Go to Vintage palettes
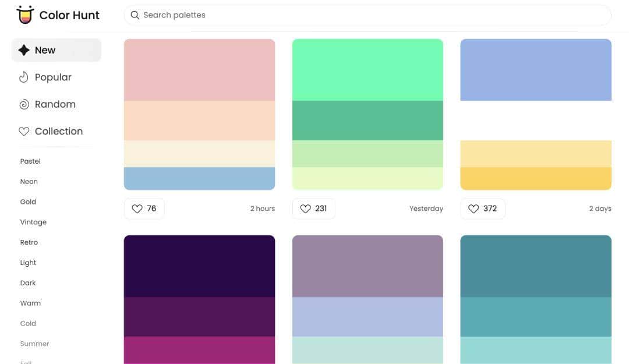Screen dimensions: 629x364 (x=33, y=222)
